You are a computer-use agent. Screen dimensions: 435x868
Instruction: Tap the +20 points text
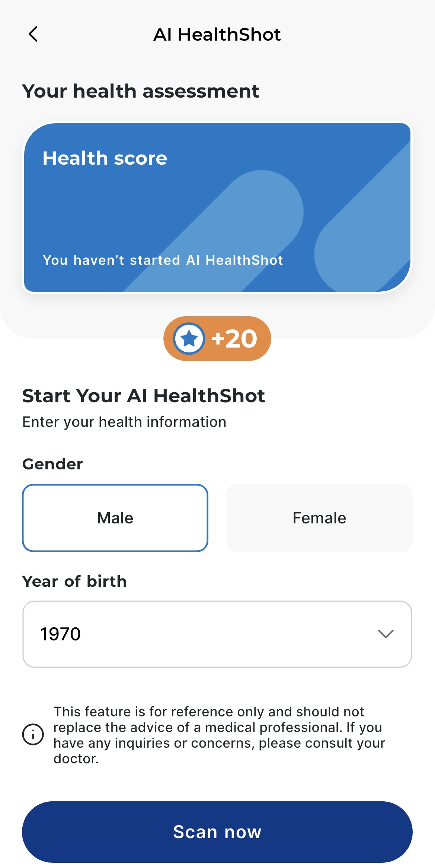pyautogui.click(x=234, y=339)
